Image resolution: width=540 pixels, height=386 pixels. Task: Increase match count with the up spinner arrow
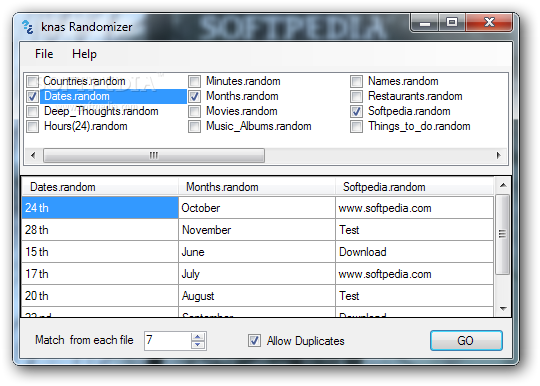click(x=198, y=337)
